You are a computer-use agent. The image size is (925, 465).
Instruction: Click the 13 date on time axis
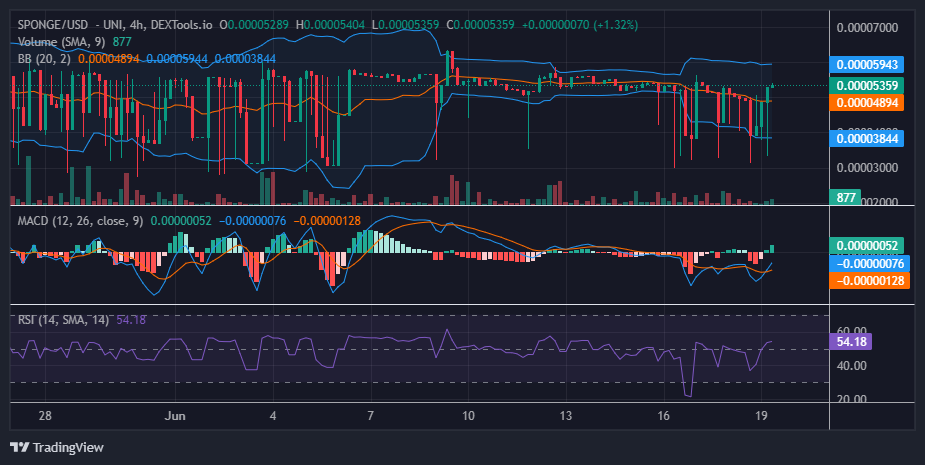pos(566,416)
